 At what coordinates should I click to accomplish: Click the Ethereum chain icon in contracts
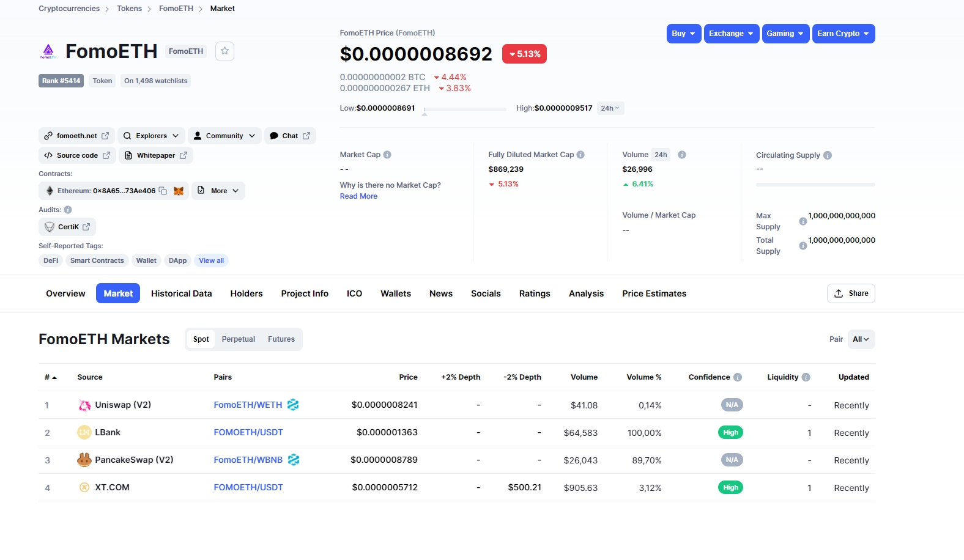point(50,191)
